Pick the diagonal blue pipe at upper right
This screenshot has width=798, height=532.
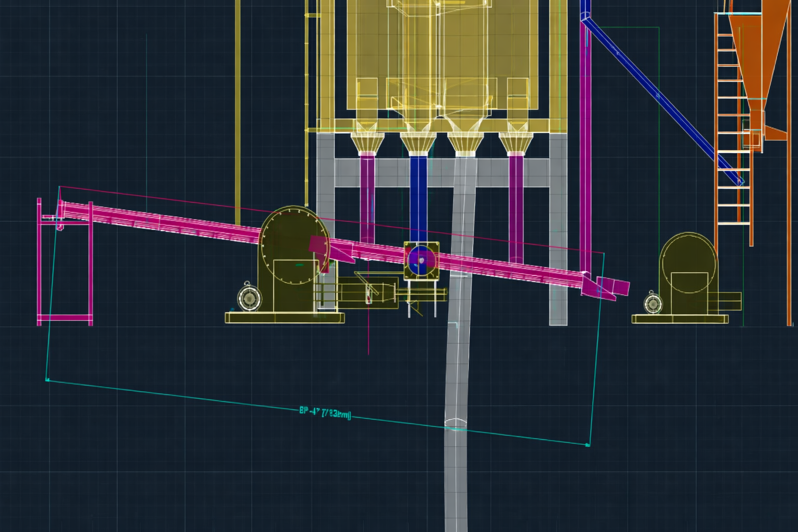tap(660, 96)
